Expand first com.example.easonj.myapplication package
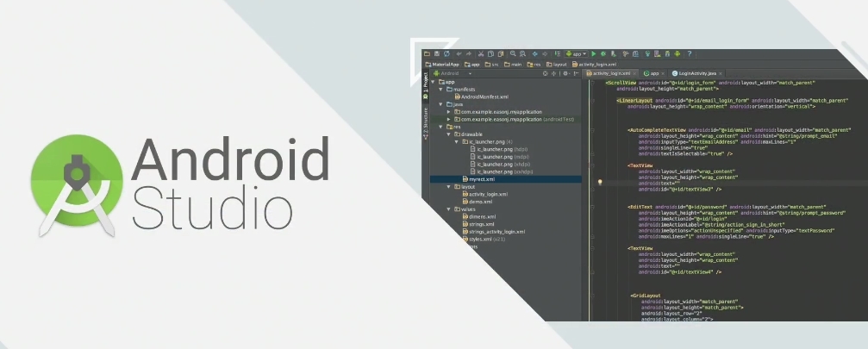The width and height of the screenshot is (868, 349). pyautogui.click(x=449, y=112)
